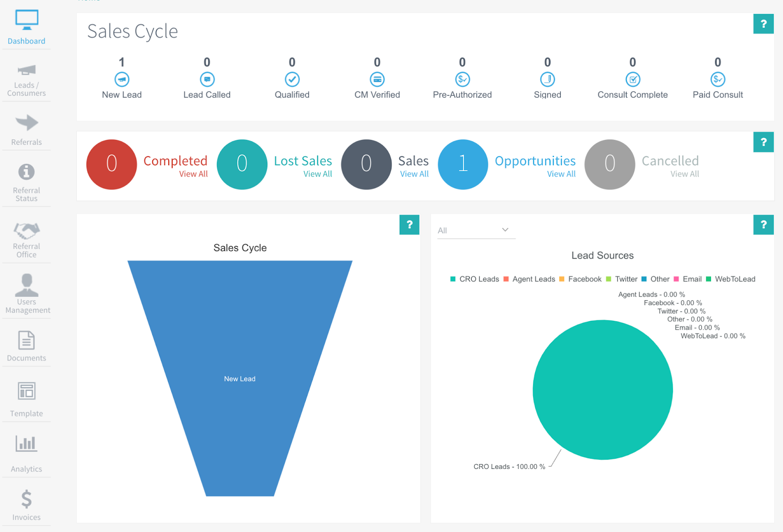783x532 pixels.
Task: Open the Referrals arrow icon
Action: [x=26, y=122]
